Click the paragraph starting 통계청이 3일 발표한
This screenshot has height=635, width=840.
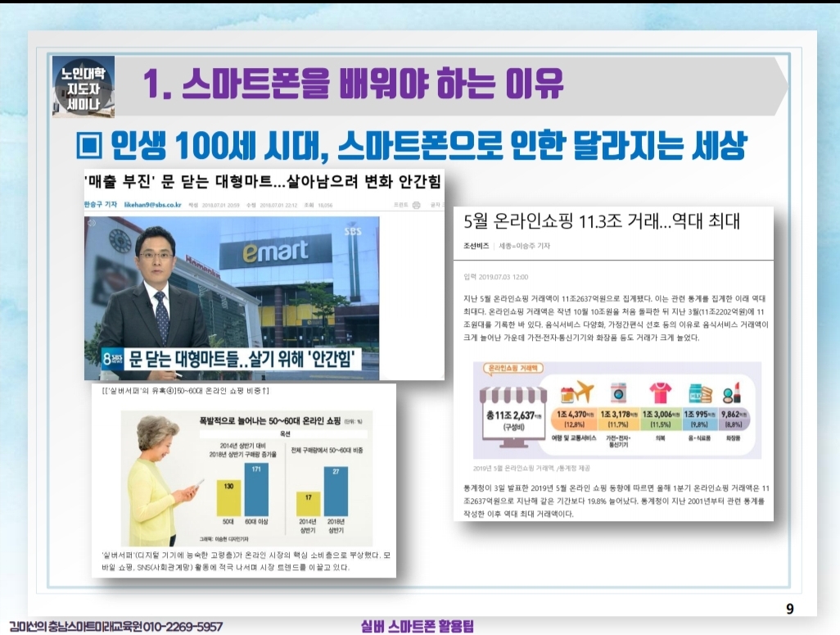(x=616, y=501)
